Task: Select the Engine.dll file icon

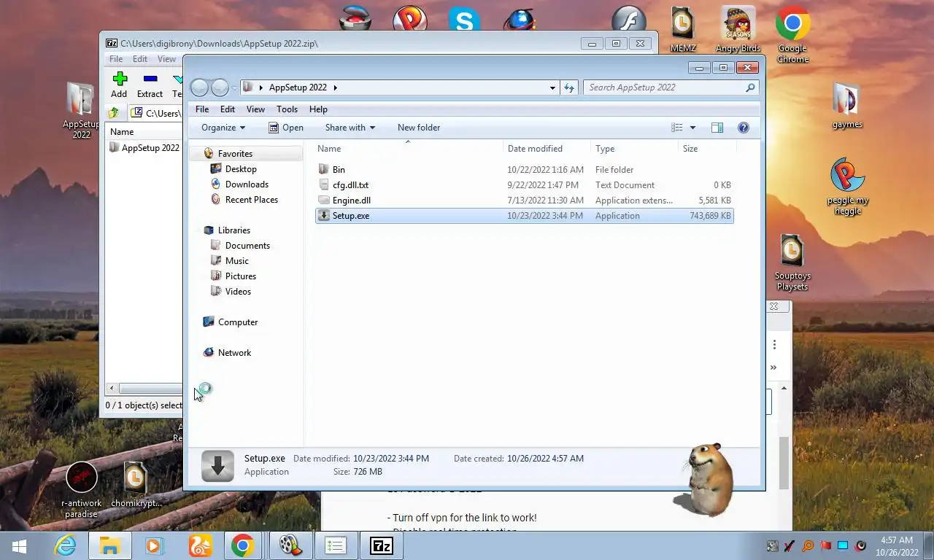Action: 324,201
